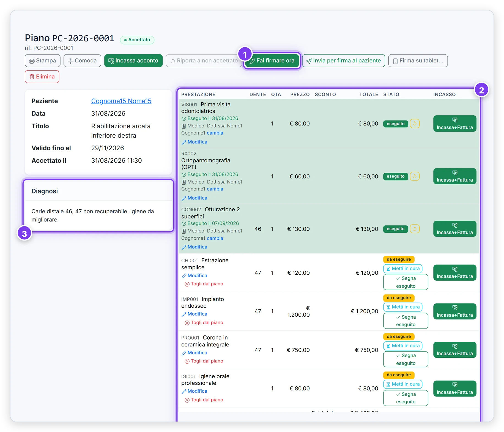
Task: Click Incassa+Fattura for Otturazione 2 superfici
Action: tap(455, 229)
